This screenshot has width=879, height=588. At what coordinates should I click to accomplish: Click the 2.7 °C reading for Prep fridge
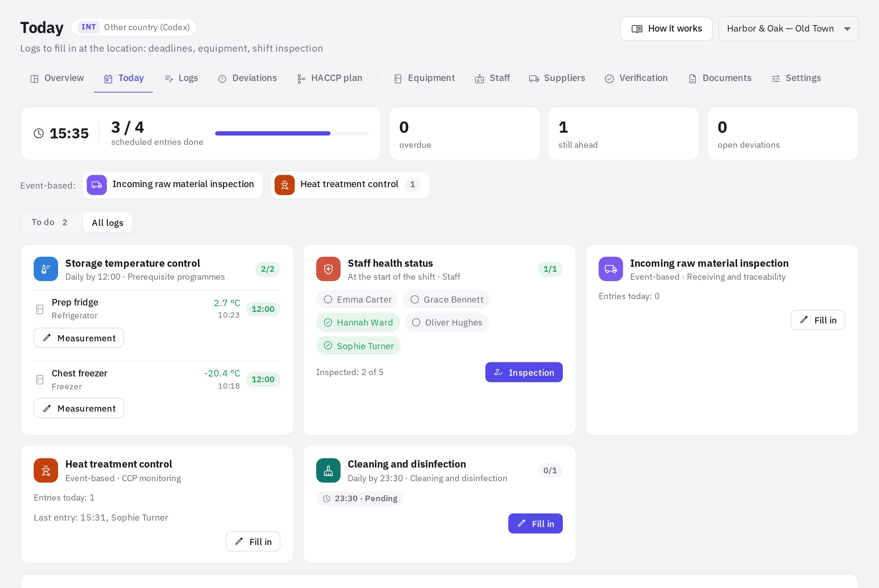[x=227, y=303]
